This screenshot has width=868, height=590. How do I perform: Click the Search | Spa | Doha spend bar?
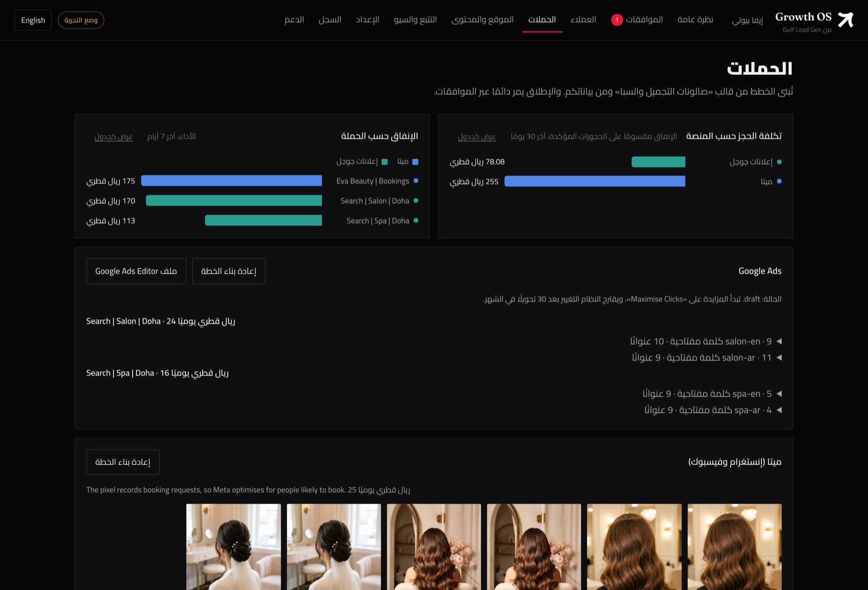click(x=263, y=220)
